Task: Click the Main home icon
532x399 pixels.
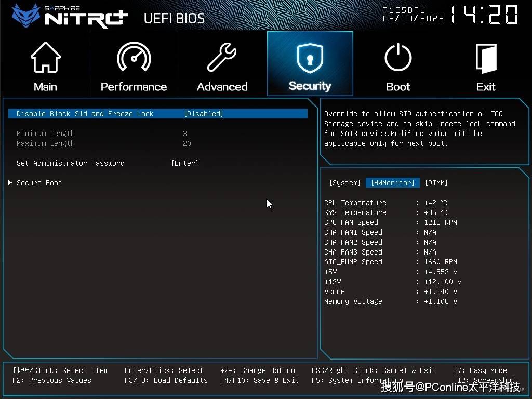Action: click(x=45, y=58)
